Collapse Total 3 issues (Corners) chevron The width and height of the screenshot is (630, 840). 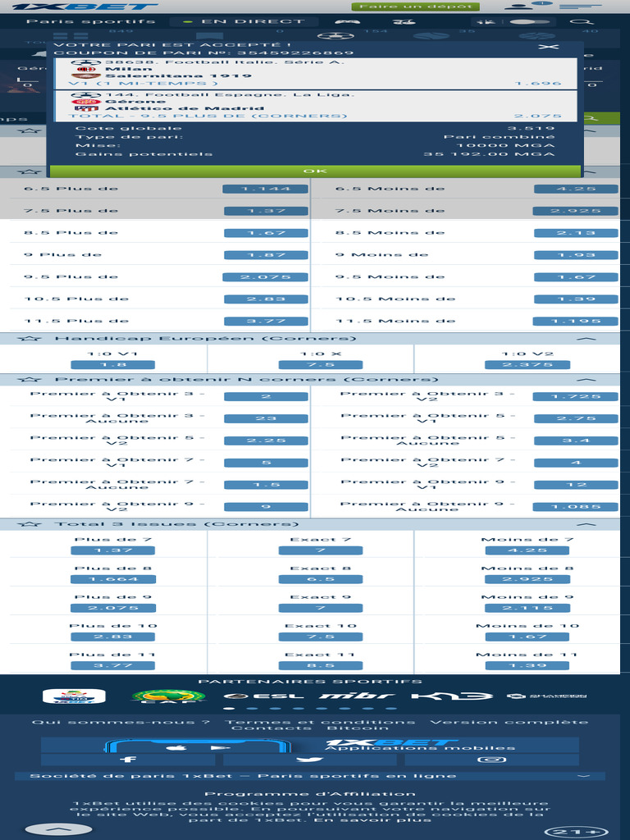(587, 524)
